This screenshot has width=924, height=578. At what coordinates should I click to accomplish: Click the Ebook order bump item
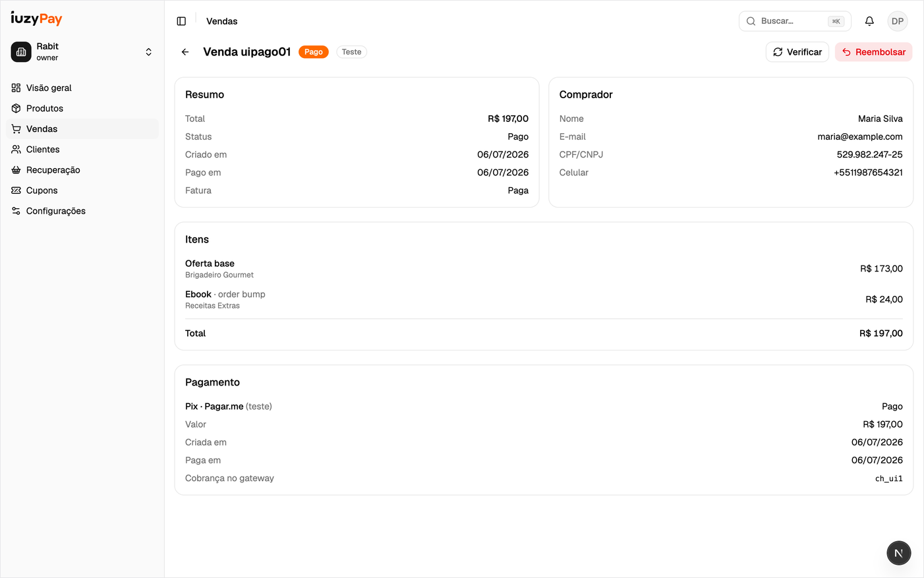[x=225, y=294]
